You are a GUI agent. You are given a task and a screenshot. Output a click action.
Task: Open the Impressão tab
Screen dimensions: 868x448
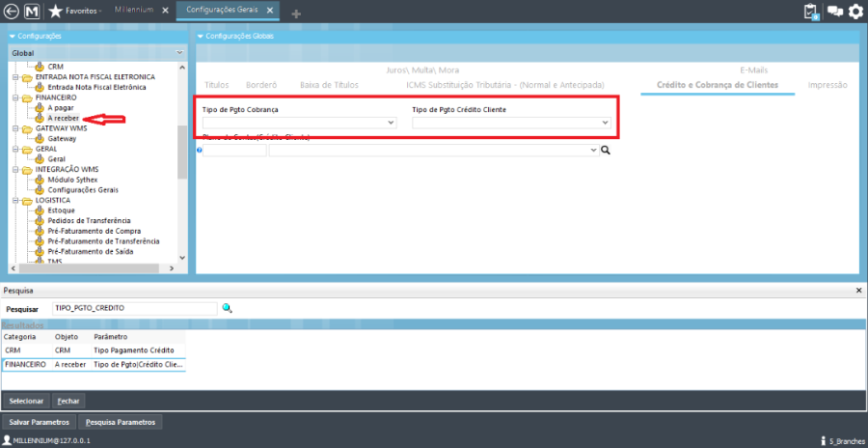pos(827,85)
